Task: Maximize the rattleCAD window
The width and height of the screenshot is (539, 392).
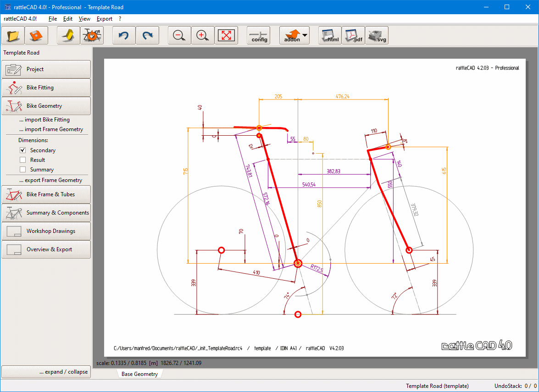Action: click(507, 7)
